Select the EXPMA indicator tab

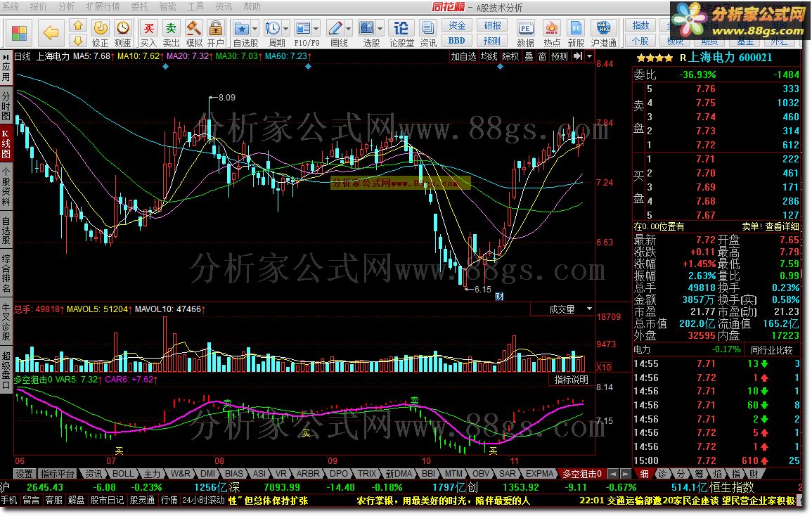point(540,474)
